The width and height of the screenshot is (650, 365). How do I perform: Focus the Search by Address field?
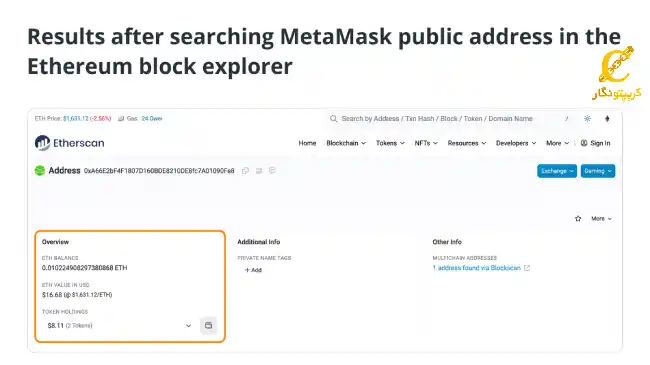pyautogui.click(x=450, y=119)
